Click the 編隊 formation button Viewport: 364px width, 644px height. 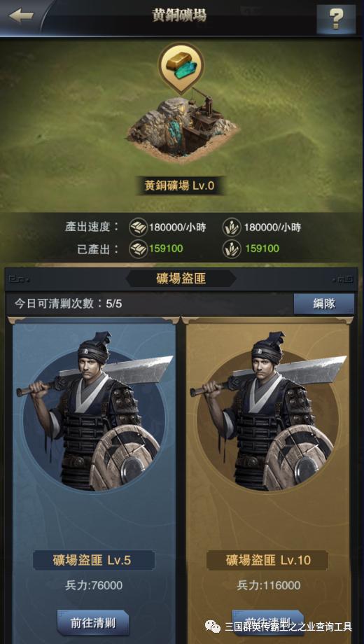coord(323,304)
